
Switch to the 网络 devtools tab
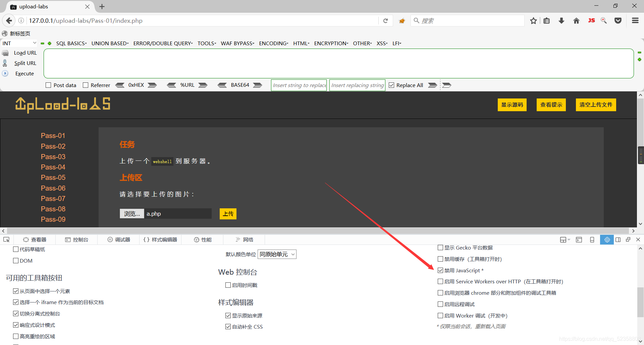tap(245, 239)
